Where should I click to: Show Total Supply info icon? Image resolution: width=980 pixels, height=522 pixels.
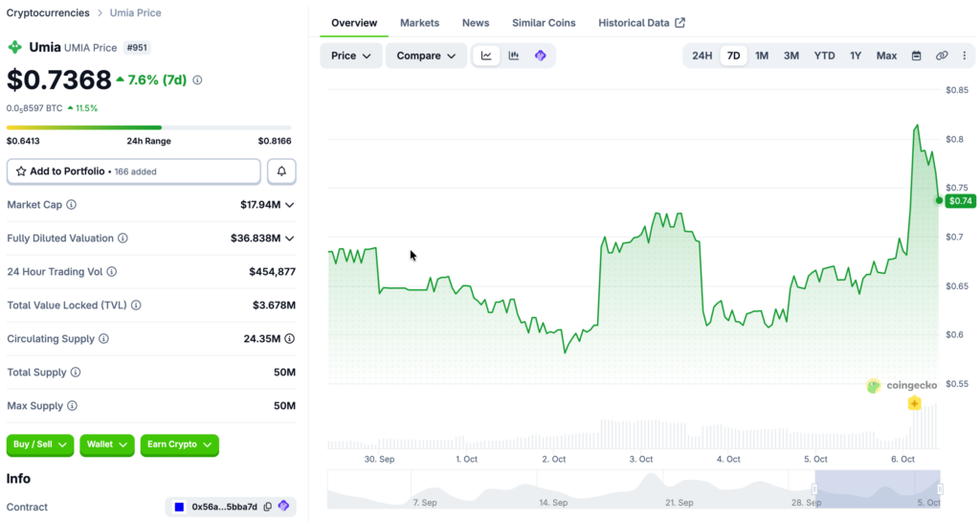[76, 372]
